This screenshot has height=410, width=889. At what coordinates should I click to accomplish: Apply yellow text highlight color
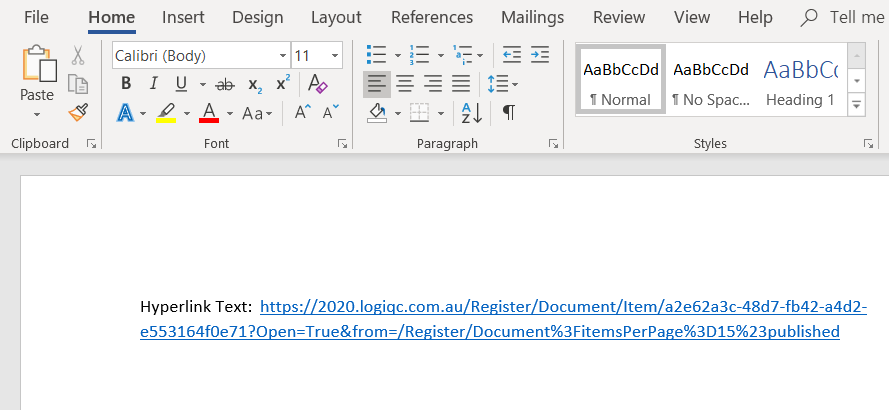click(x=166, y=113)
